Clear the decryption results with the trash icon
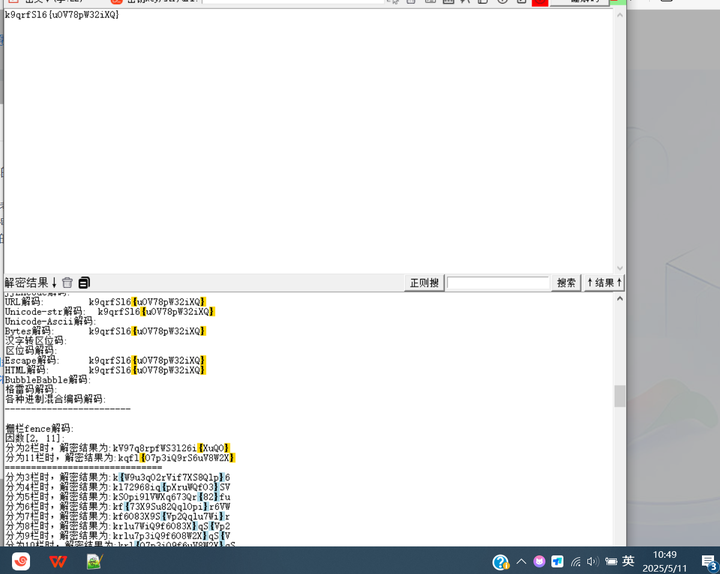 [x=68, y=282]
